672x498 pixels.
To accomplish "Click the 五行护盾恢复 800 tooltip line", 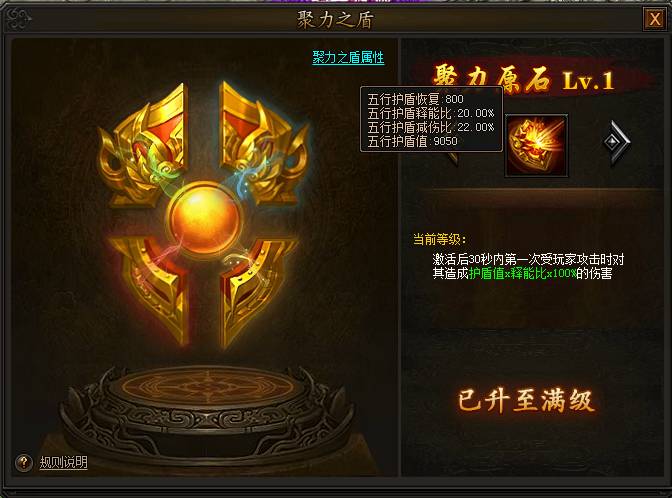I will 415,99.
